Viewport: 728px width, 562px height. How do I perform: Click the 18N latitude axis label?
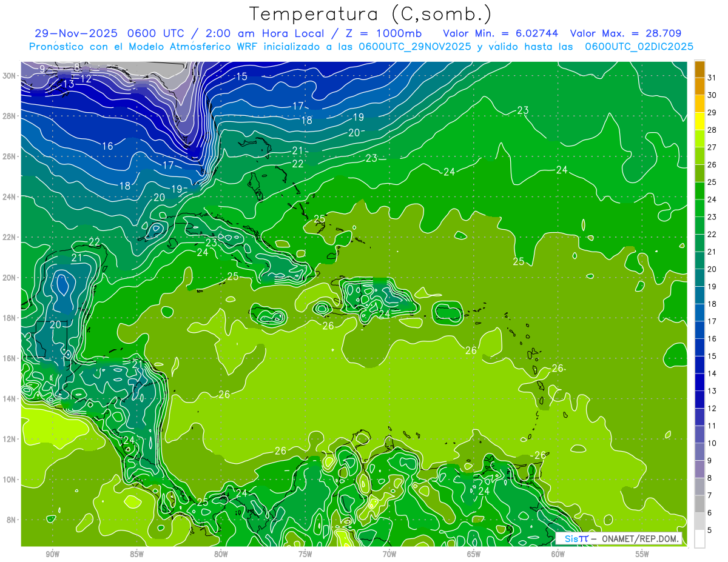tap(10, 318)
